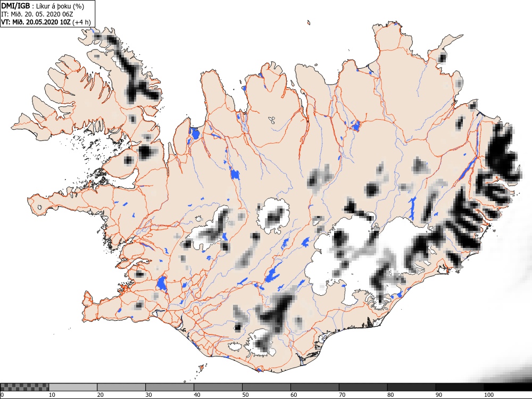Select the 70–80 percent dark legend swatch

pos(363,387)
